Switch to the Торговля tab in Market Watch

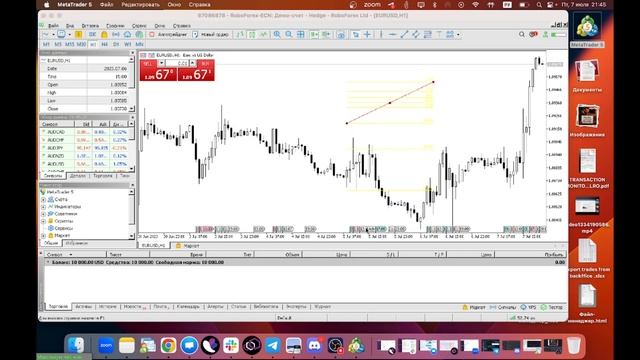103,176
